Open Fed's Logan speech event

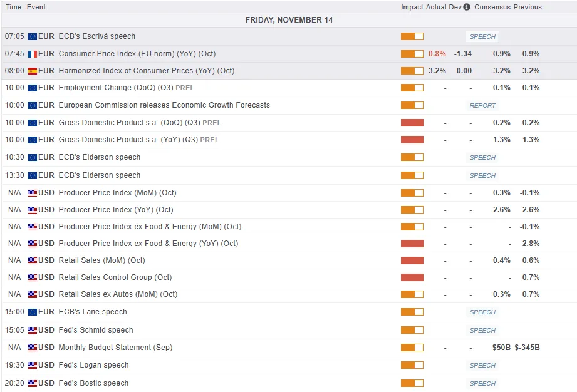pyautogui.click(x=94, y=365)
